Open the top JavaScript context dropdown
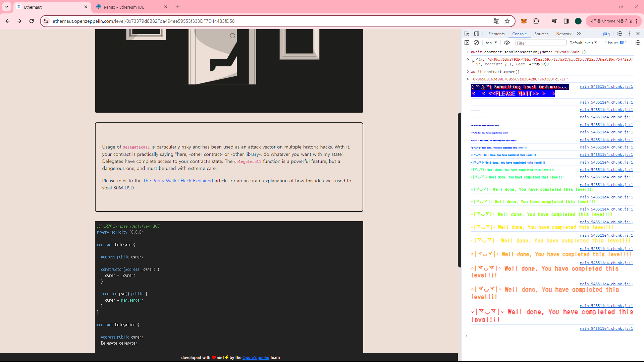Screen dimensions: 644x362 (491, 43)
